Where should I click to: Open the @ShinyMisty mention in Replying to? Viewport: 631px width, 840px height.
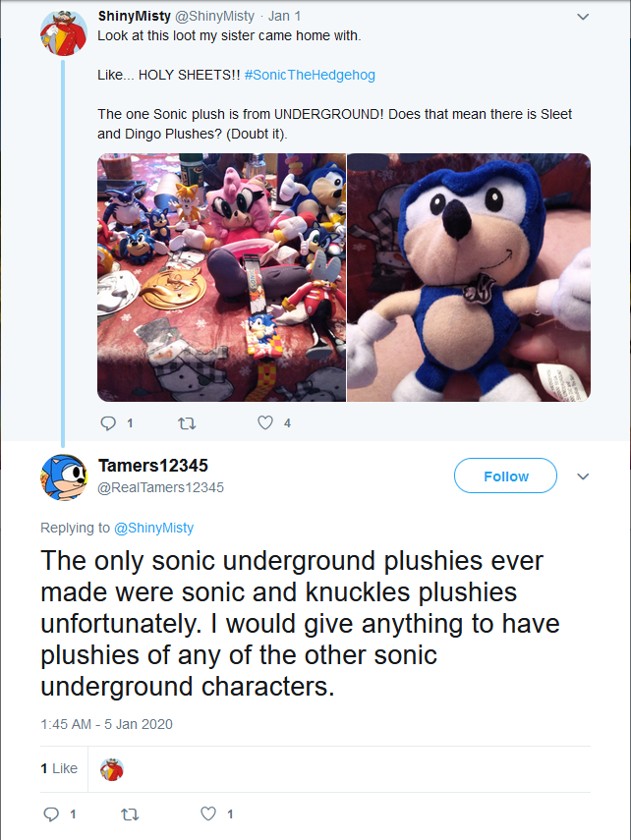[x=154, y=528]
